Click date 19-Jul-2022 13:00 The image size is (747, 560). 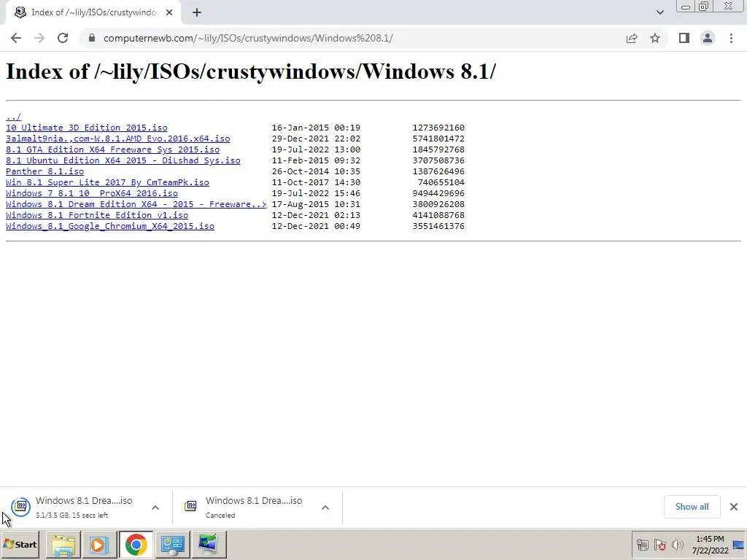[316, 149]
